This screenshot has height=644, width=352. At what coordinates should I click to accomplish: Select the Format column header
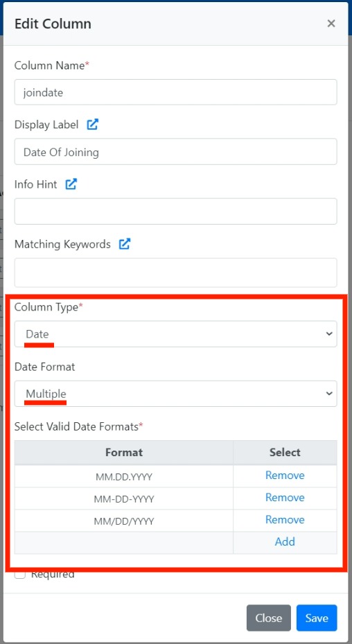(x=124, y=453)
